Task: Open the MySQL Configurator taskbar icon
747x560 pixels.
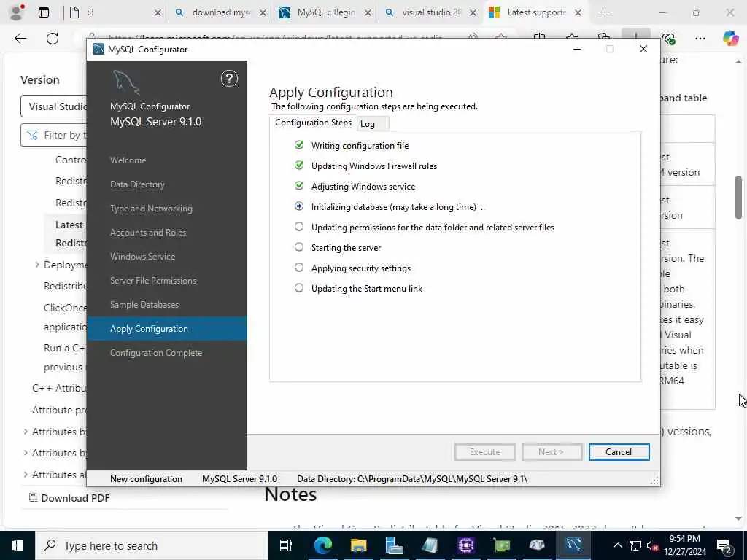Action: coord(573,545)
